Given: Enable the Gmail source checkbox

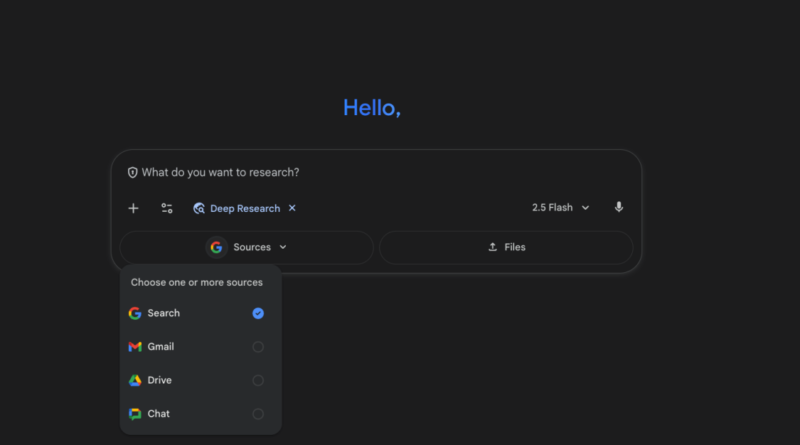Looking at the screenshot, I should tap(258, 347).
